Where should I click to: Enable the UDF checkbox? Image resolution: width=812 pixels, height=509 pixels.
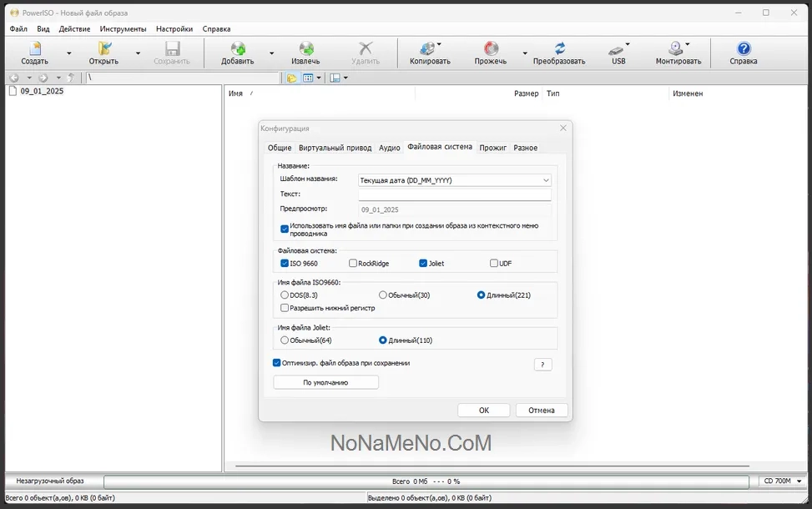[494, 264]
